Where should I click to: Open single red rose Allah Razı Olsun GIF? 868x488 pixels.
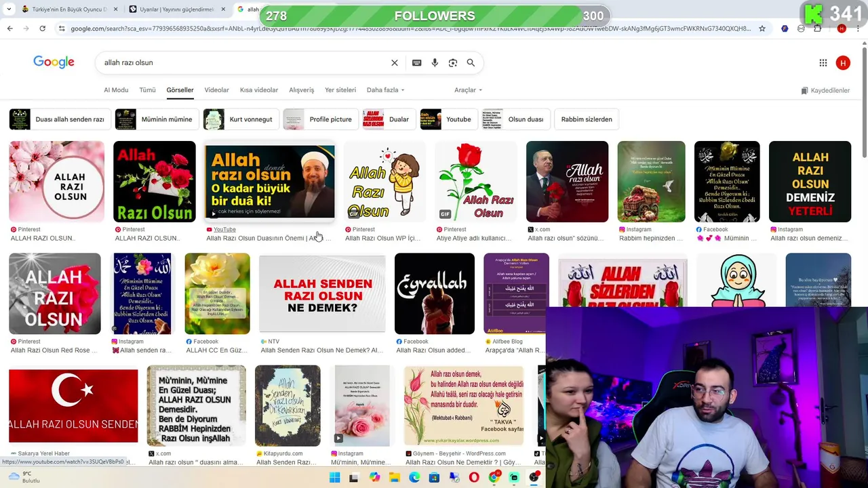pyautogui.click(x=476, y=182)
